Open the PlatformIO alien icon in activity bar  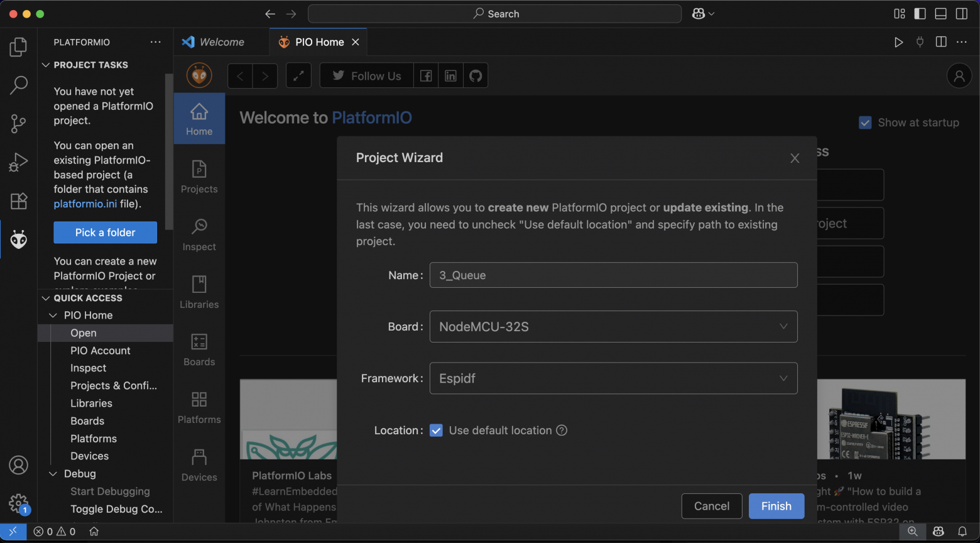pos(18,239)
